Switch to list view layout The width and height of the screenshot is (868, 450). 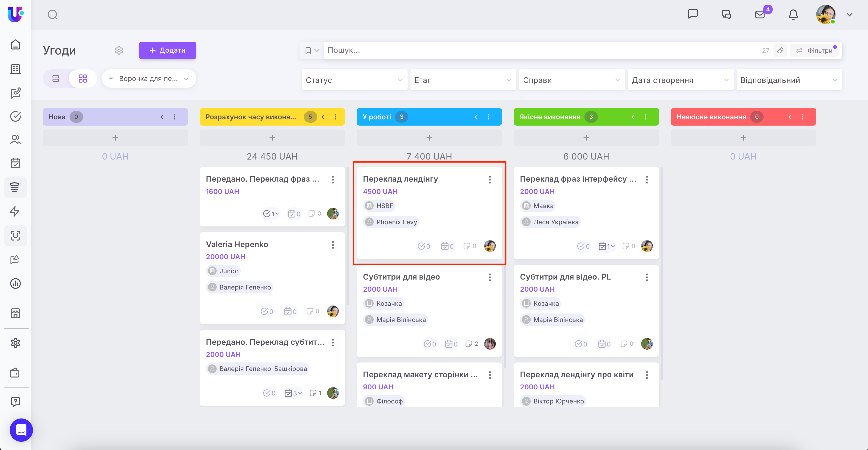[56, 79]
